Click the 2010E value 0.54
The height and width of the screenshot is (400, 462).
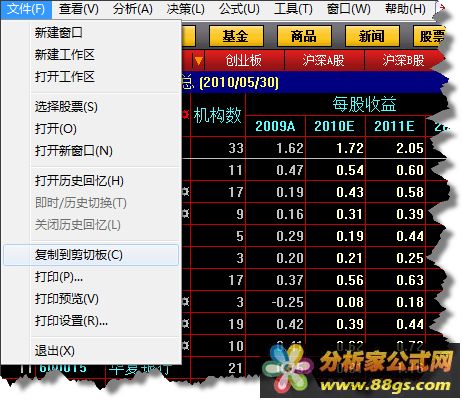point(350,170)
